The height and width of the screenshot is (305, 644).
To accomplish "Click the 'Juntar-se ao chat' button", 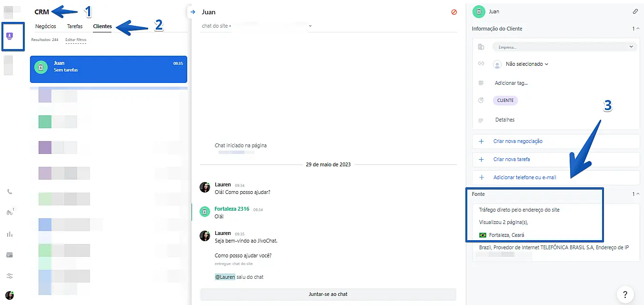I will click(328, 294).
